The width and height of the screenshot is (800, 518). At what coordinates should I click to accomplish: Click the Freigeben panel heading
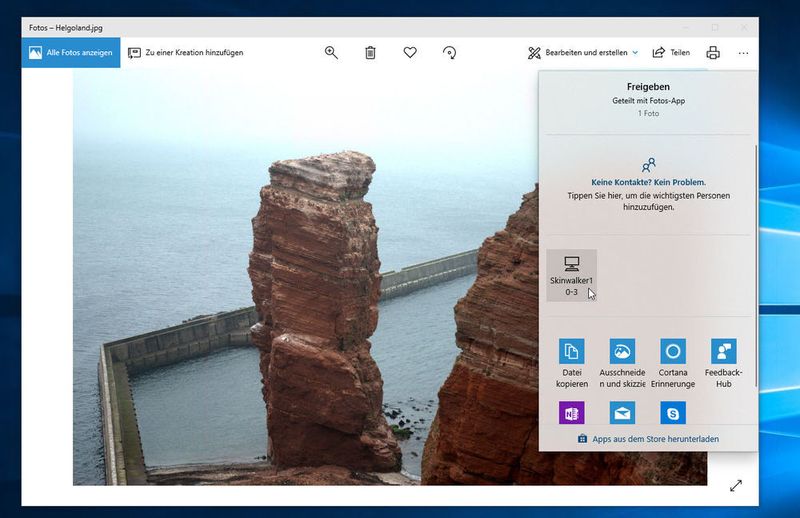point(648,87)
